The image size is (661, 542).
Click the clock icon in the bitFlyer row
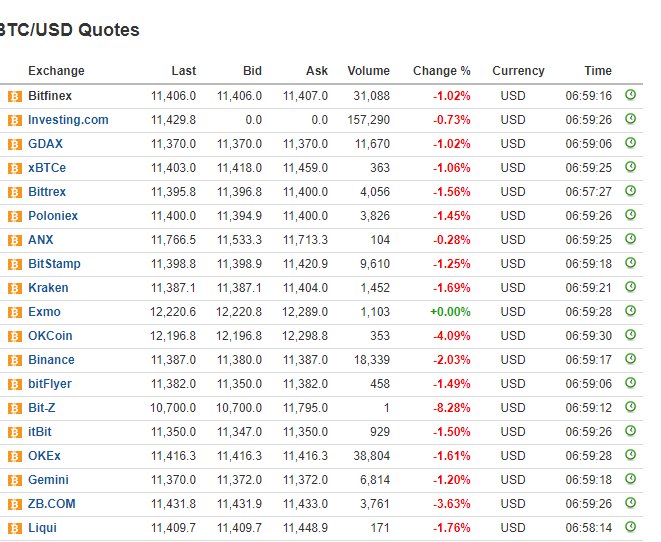point(630,383)
